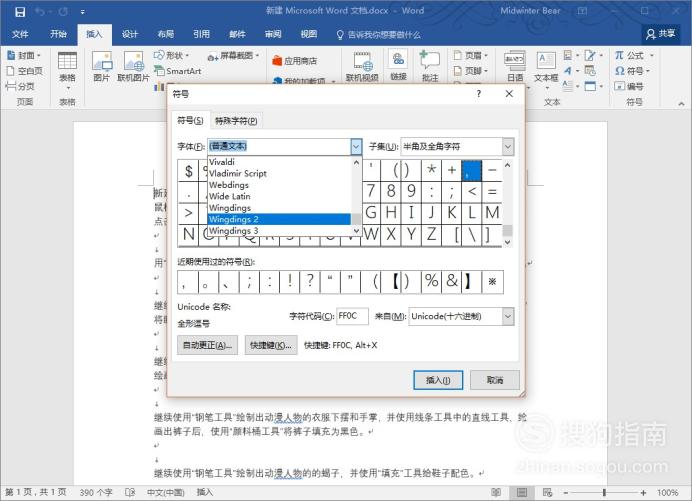Click the zoom out minus button
The width and height of the screenshot is (692, 501).
(x=565, y=492)
